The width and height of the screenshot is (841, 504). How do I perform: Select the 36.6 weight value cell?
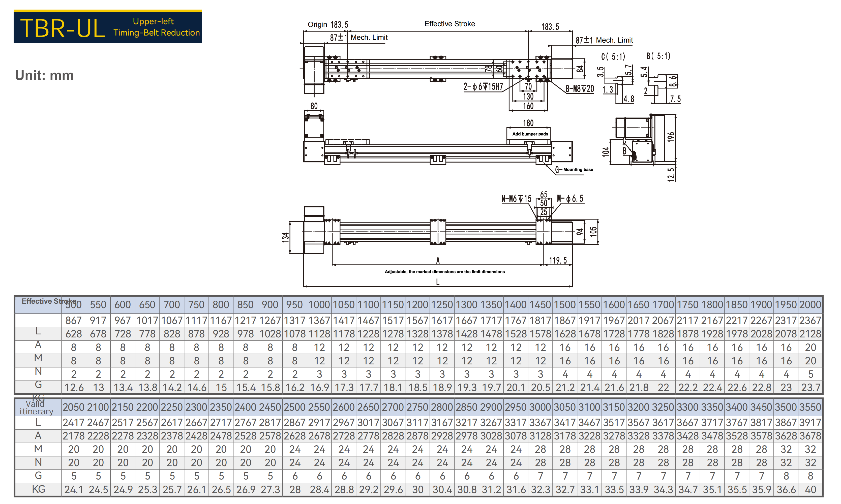[x=786, y=489]
